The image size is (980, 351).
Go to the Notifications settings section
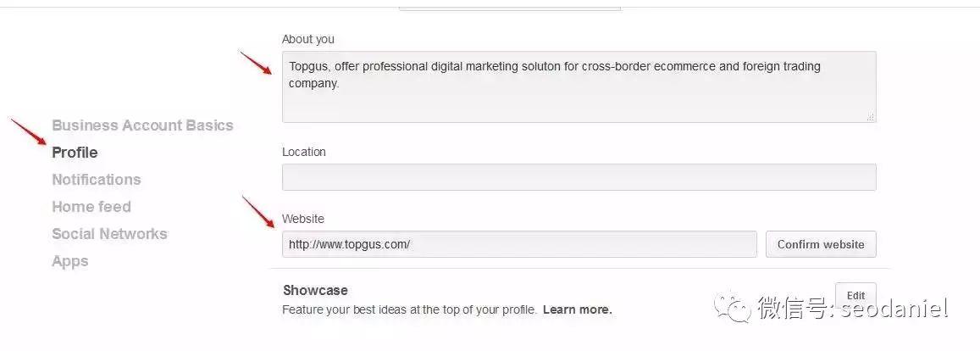(x=97, y=180)
